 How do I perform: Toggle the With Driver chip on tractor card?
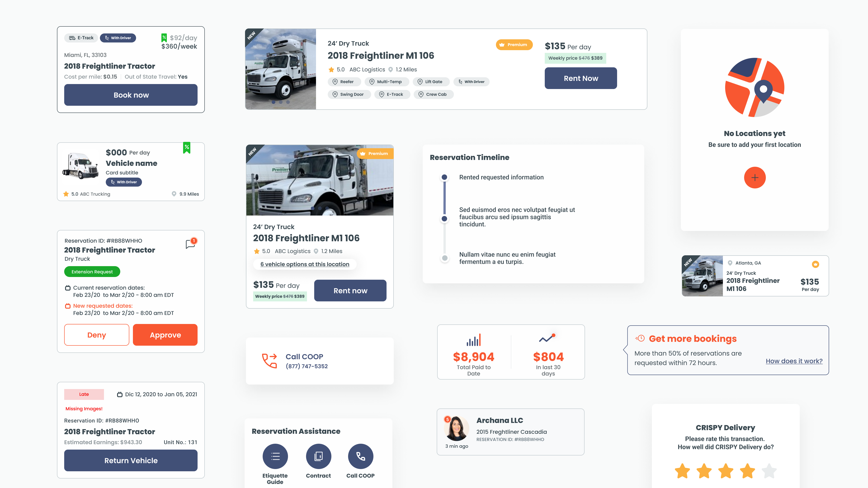tap(118, 38)
